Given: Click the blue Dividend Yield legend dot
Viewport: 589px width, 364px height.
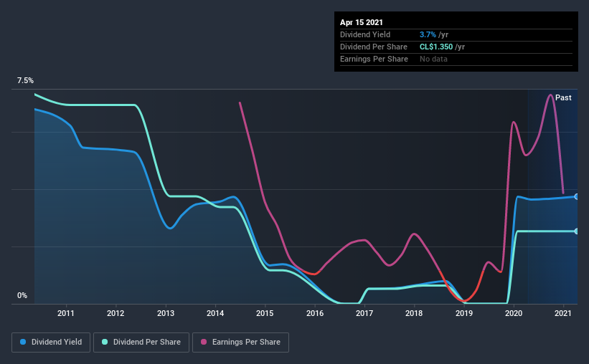Looking at the screenshot, I should (23, 342).
